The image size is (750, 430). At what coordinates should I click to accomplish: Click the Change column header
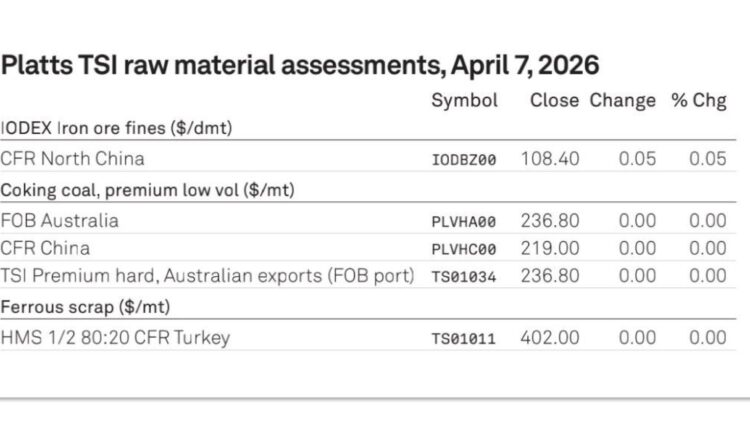point(622,101)
